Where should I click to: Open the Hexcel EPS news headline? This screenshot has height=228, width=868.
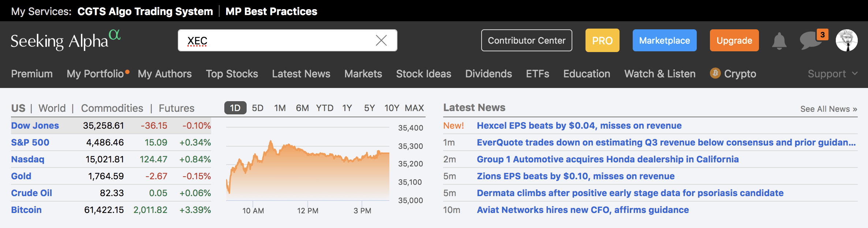[x=579, y=126]
